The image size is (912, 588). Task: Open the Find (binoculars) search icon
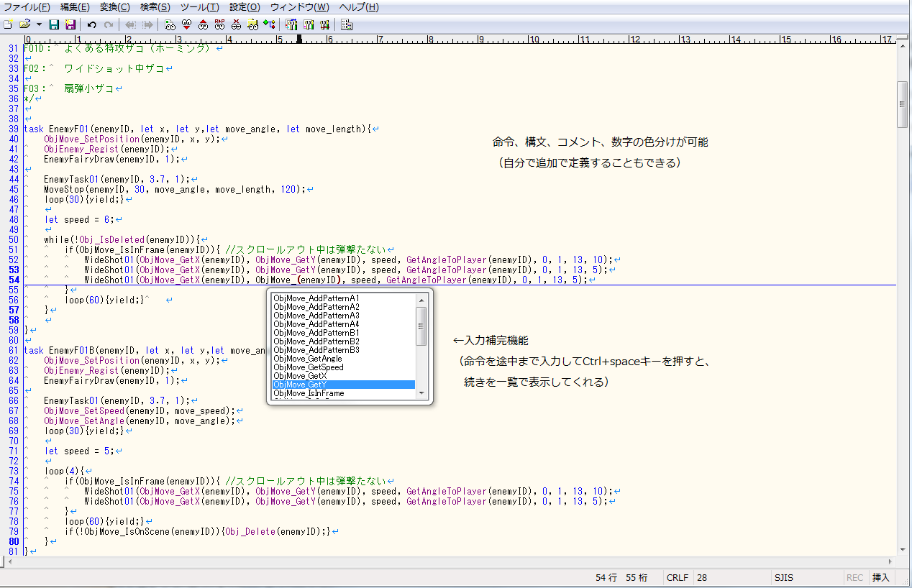pos(170,24)
